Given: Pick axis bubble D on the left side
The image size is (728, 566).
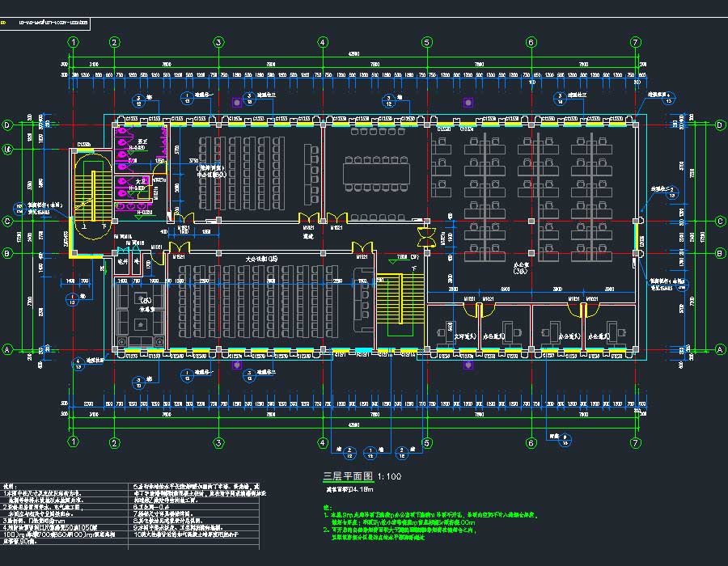Looking at the screenshot, I should 7,125.
